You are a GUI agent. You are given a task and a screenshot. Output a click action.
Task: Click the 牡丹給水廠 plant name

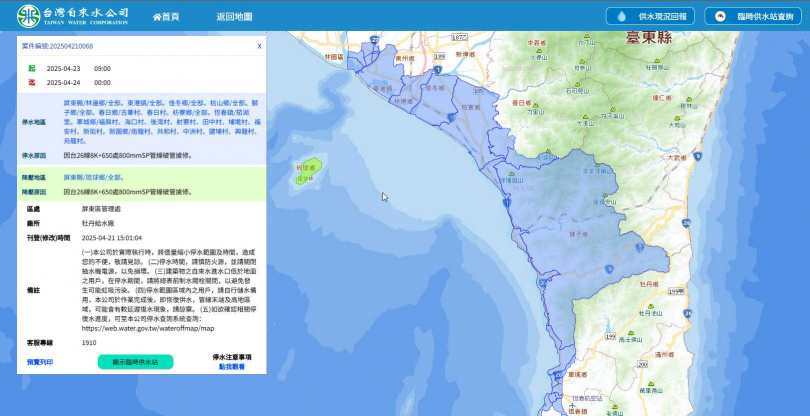pos(98,224)
